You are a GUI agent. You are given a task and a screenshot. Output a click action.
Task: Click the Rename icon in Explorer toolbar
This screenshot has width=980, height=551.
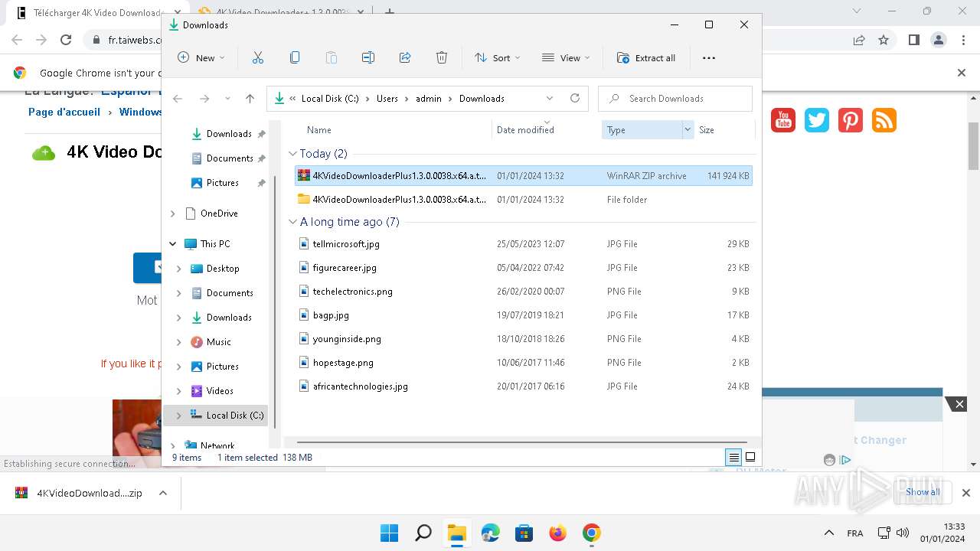point(368,57)
